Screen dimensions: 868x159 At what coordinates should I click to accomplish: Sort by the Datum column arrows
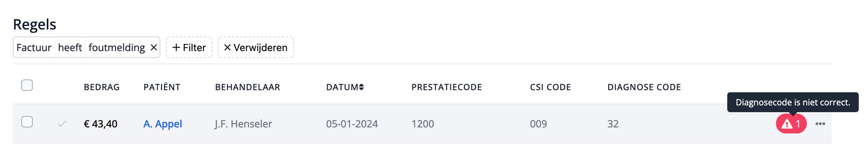tap(361, 87)
